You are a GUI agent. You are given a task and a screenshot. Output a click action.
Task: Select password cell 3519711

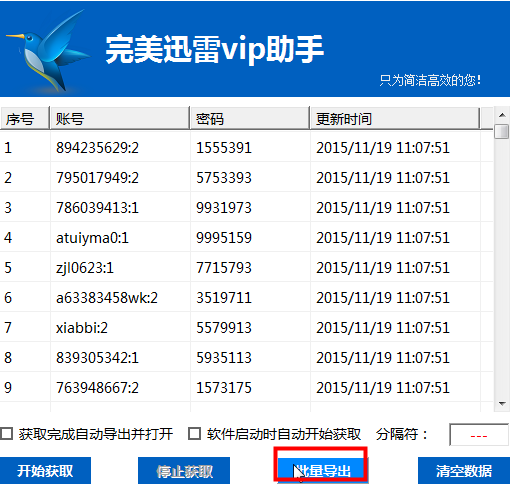pos(224,297)
